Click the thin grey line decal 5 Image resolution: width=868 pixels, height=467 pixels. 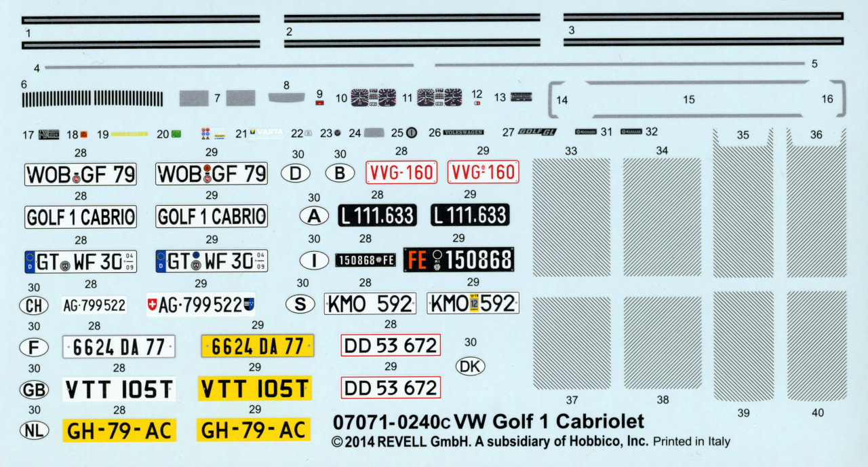619,64
